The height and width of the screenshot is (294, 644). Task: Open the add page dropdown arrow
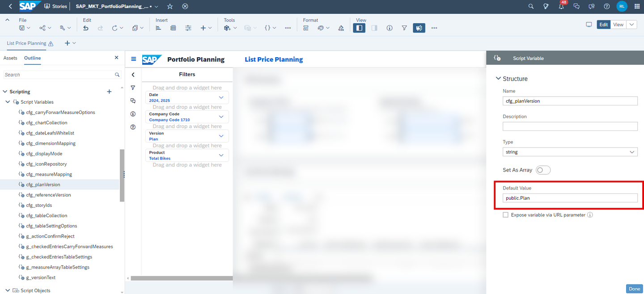(x=74, y=43)
